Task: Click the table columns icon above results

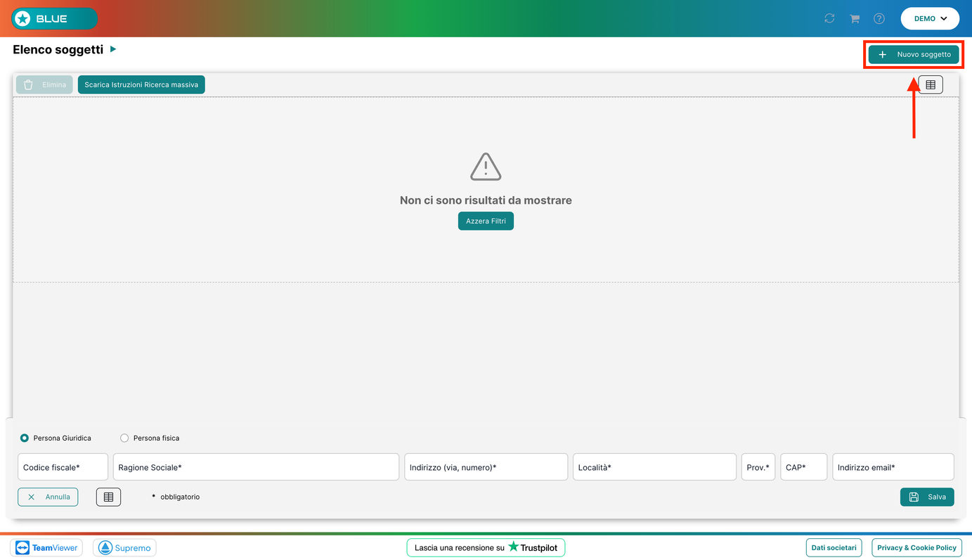Action: [931, 84]
